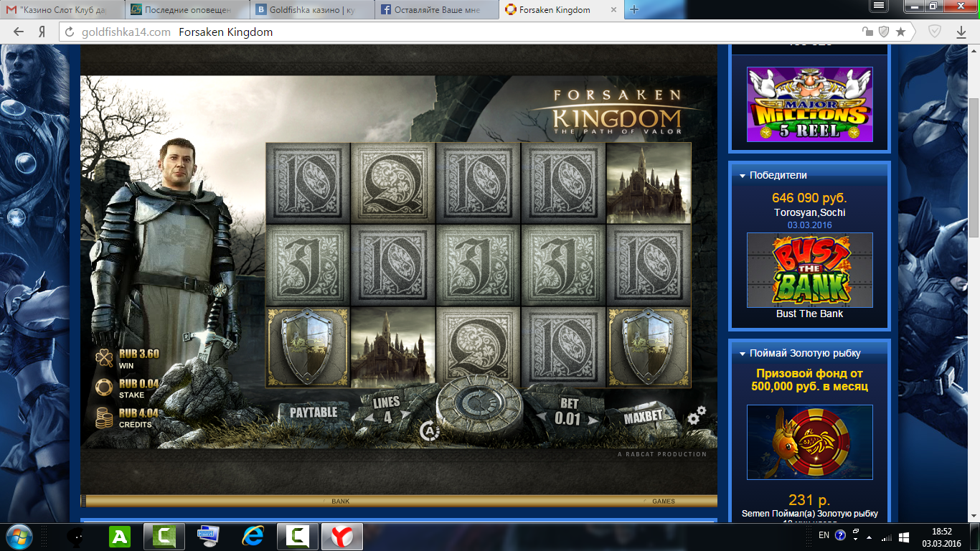
Task: Click the winner name "Torosyan,Sochi"
Action: pyautogui.click(x=809, y=213)
